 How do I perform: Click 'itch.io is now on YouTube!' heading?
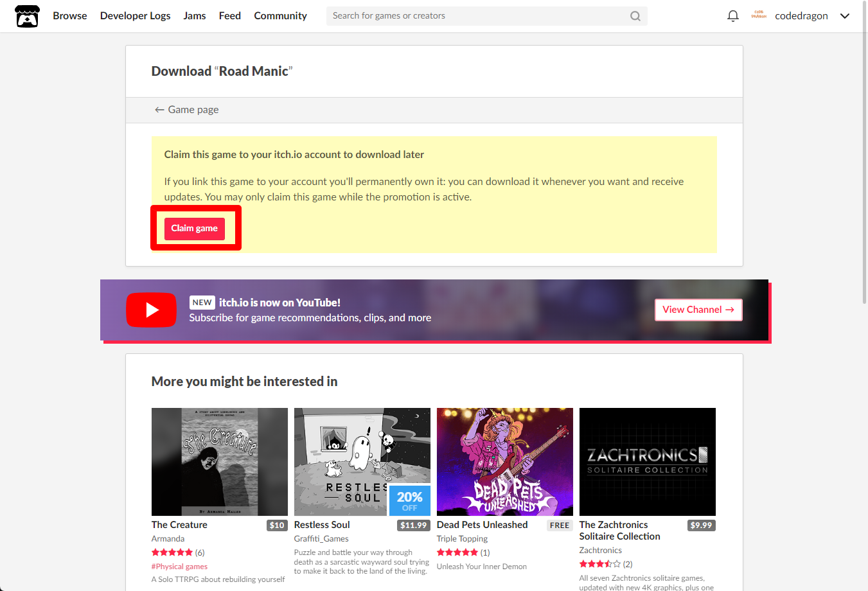tap(279, 303)
